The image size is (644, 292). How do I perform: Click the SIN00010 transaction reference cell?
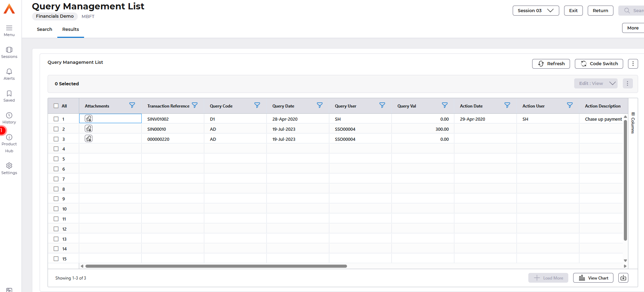(x=173, y=129)
